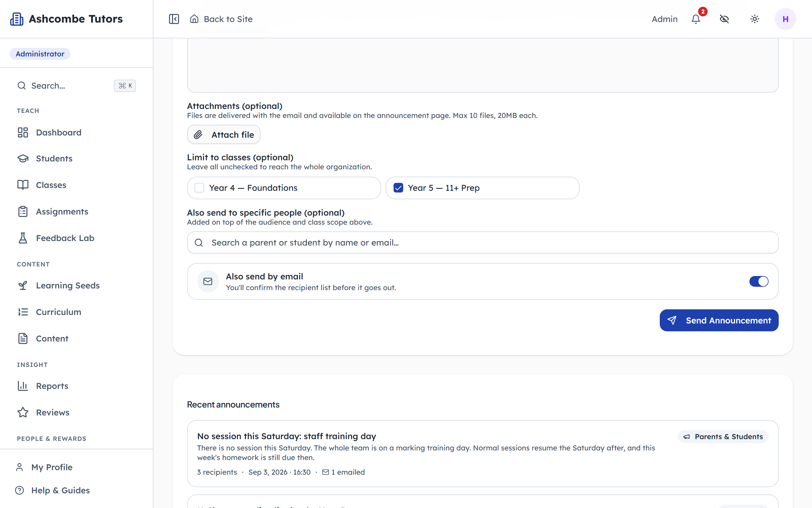Switch theme with the sun icon
The width and height of the screenshot is (812, 508).
click(754, 19)
